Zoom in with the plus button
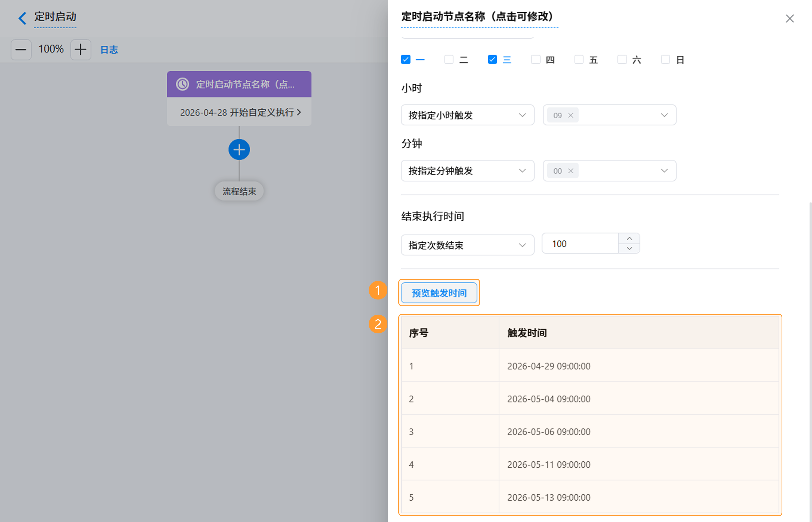 (x=80, y=50)
